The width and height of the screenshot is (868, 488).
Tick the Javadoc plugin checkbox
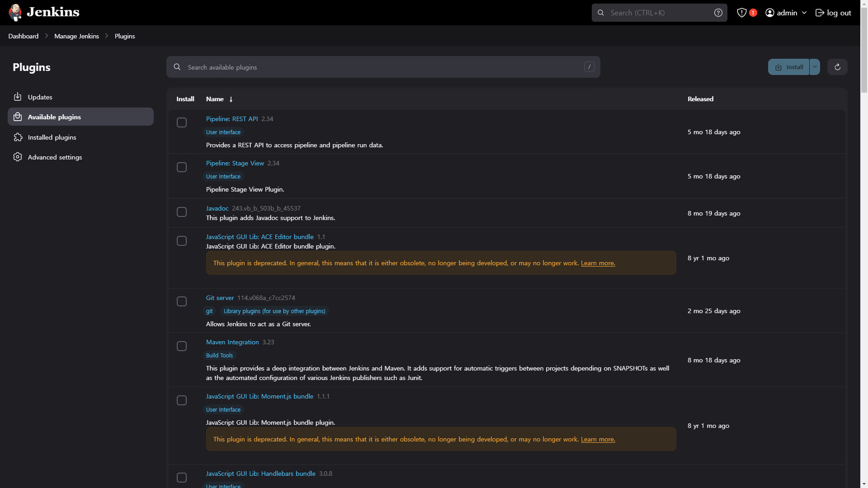tap(182, 212)
